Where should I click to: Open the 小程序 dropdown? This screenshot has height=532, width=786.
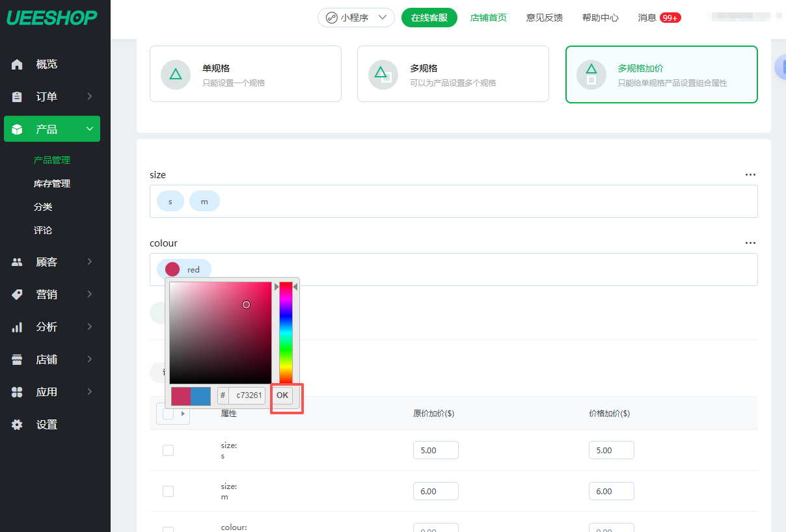[356, 18]
